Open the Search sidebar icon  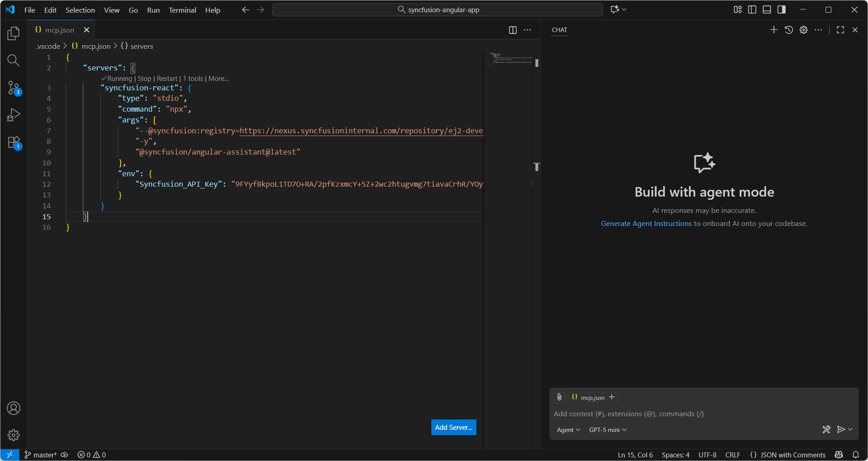click(x=14, y=60)
